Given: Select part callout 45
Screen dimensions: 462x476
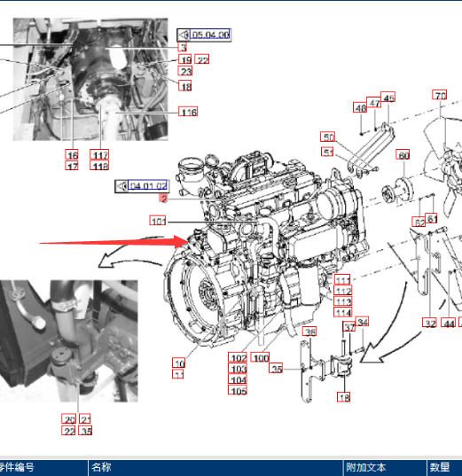Looking at the screenshot, I should (x=388, y=98).
